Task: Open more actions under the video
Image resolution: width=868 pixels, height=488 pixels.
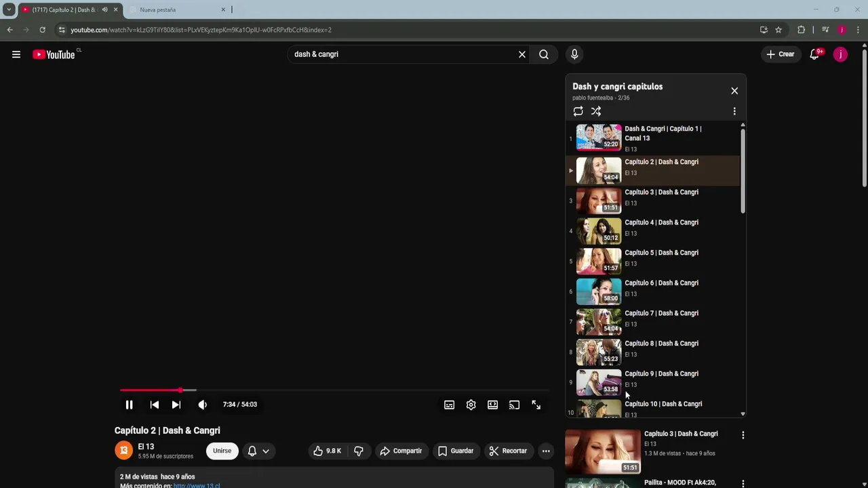Action: click(x=546, y=451)
